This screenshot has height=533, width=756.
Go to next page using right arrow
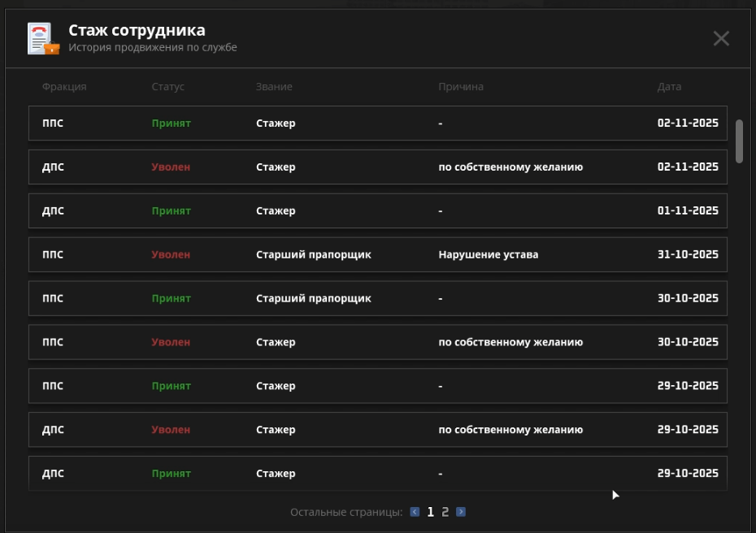click(461, 512)
